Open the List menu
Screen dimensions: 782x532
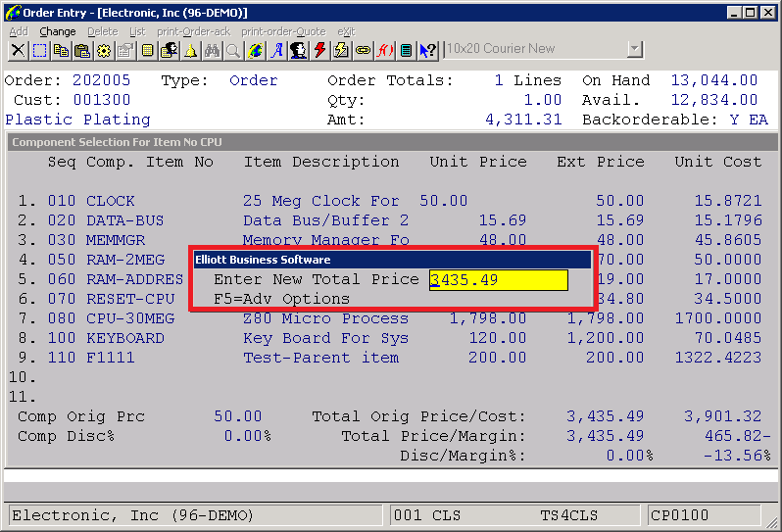[137, 31]
